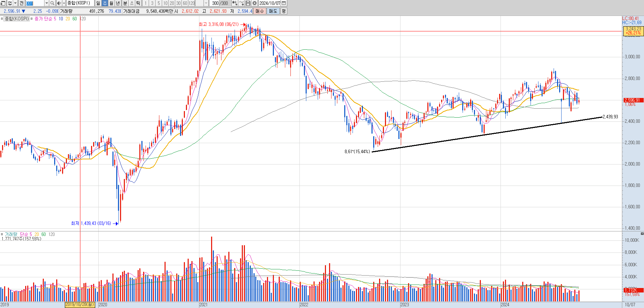This screenshot has width=644, height=308.
Task: Click the 종가 단순 moving average label
Action: click(43, 19)
